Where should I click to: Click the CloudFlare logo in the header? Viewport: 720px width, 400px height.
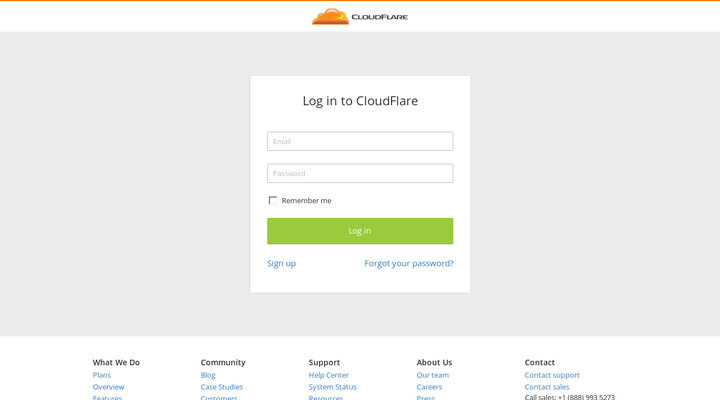coord(359,16)
